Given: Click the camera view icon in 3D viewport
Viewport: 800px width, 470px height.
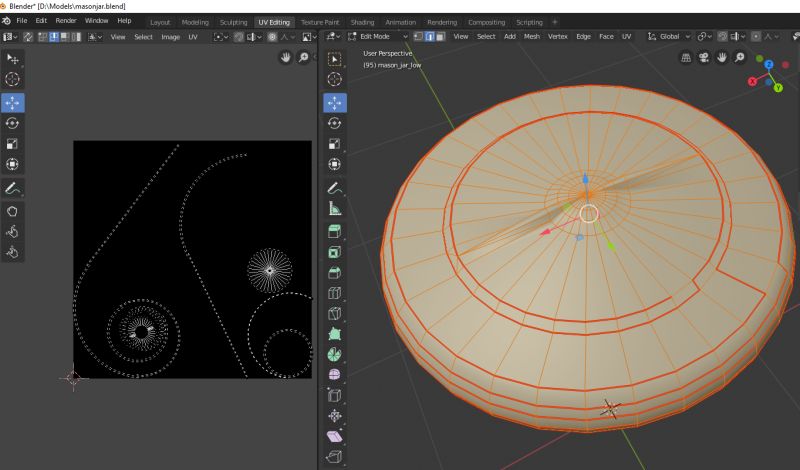Looking at the screenshot, I should point(704,58).
